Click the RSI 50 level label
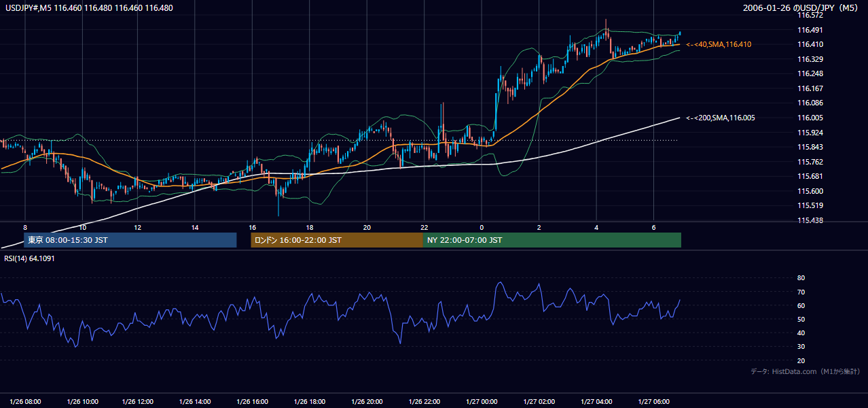Image resolution: width=868 pixels, height=408 pixels. click(x=801, y=319)
